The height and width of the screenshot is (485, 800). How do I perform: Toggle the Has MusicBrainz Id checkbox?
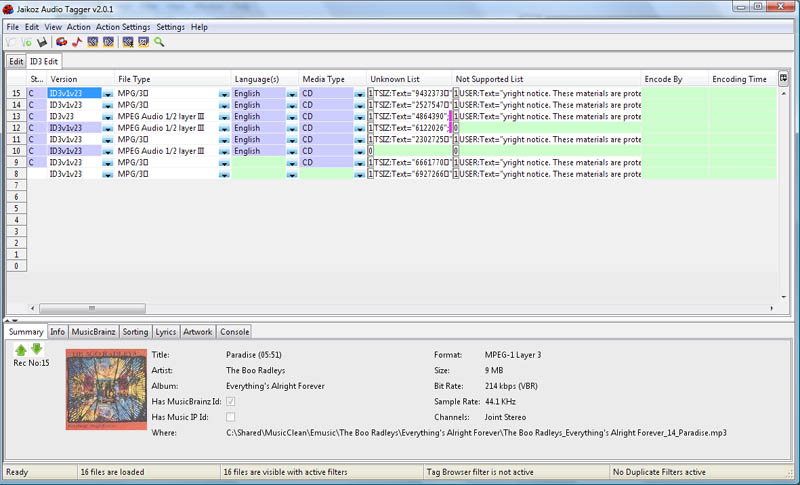click(x=231, y=401)
